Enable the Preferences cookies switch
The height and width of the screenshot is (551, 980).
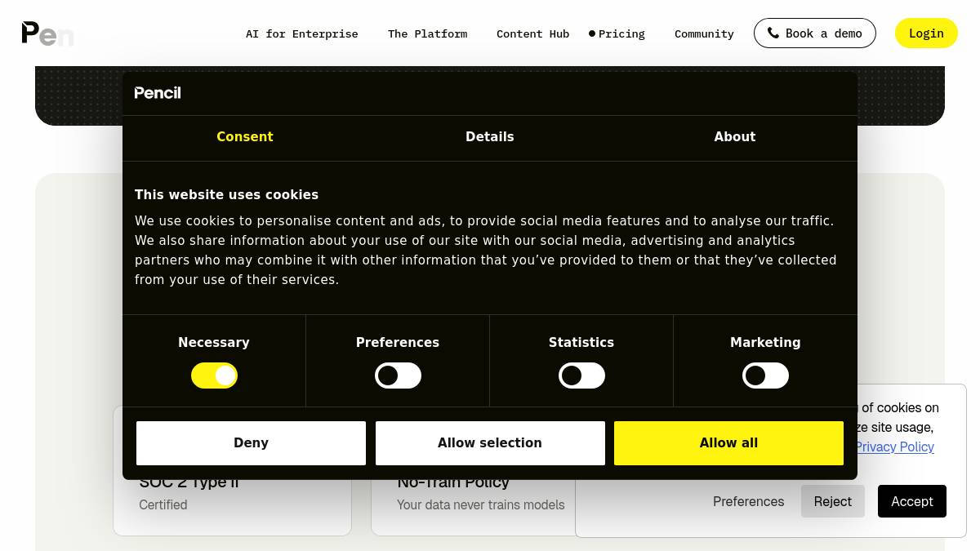pos(398,375)
